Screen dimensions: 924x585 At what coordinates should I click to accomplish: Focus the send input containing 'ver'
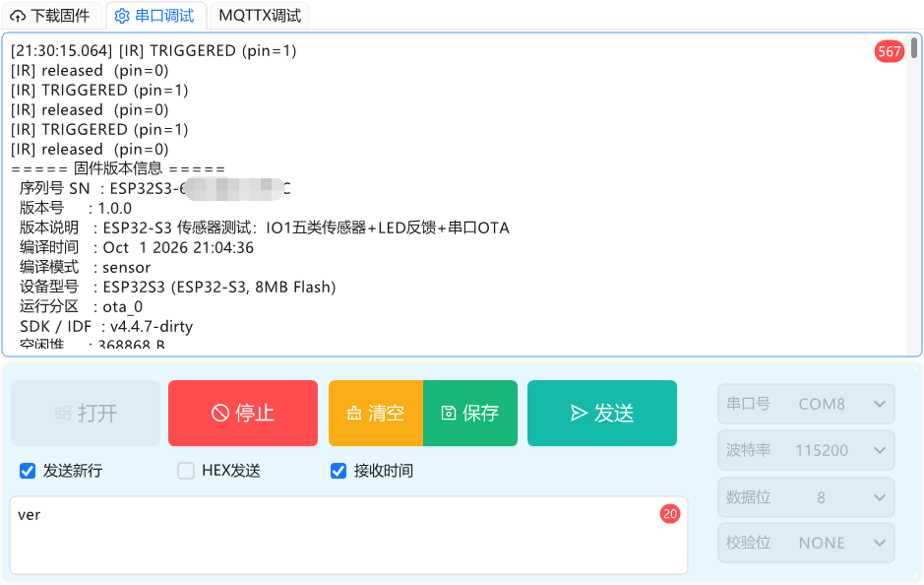point(349,535)
